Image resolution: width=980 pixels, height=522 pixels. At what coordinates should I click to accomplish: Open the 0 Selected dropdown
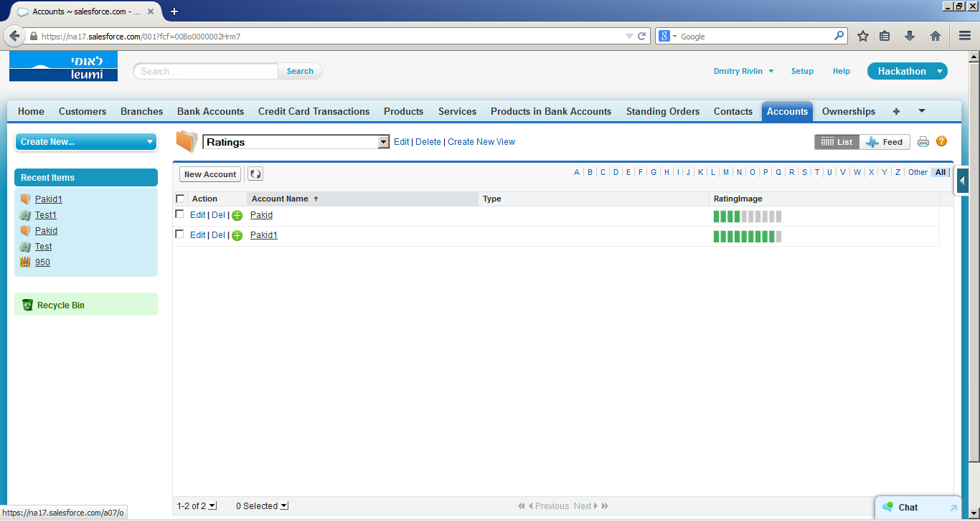262,506
